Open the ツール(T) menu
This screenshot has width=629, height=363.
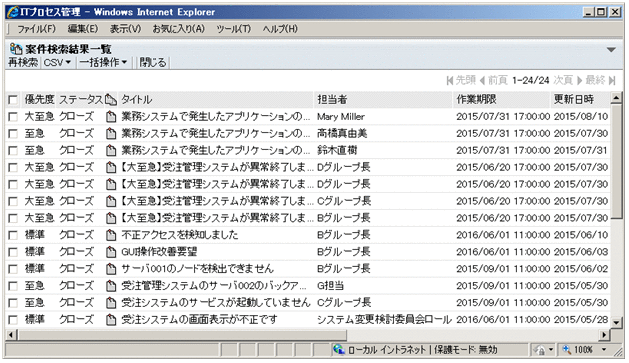tap(234, 29)
